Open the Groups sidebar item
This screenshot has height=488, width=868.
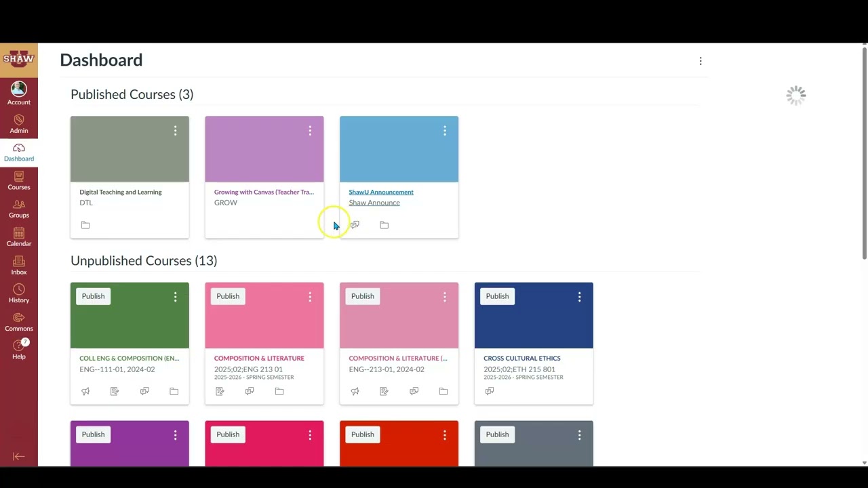point(19,209)
